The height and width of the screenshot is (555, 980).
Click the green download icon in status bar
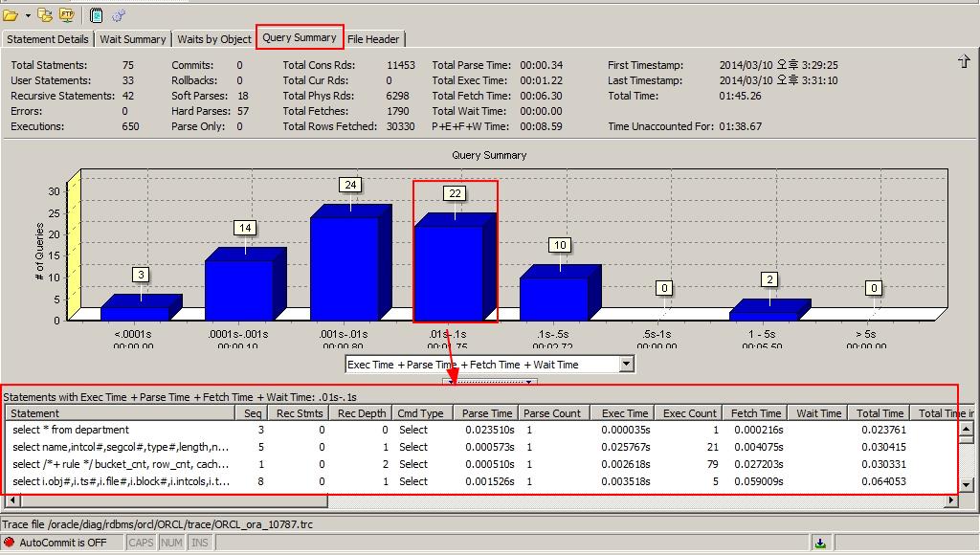click(x=820, y=543)
